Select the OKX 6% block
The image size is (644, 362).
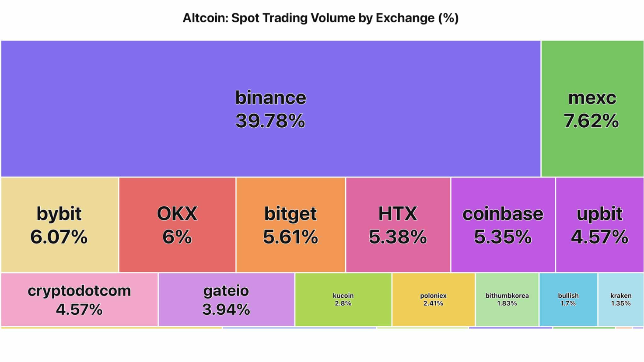(177, 225)
